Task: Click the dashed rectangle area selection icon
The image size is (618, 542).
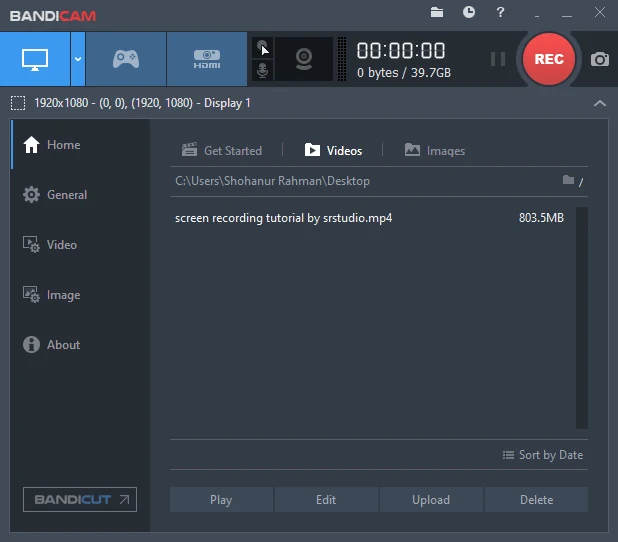Action: [18, 103]
